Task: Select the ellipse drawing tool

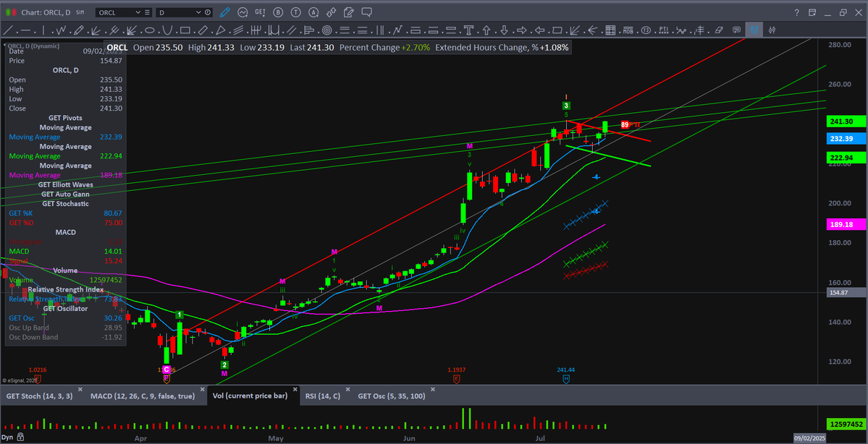Action: tap(149, 30)
